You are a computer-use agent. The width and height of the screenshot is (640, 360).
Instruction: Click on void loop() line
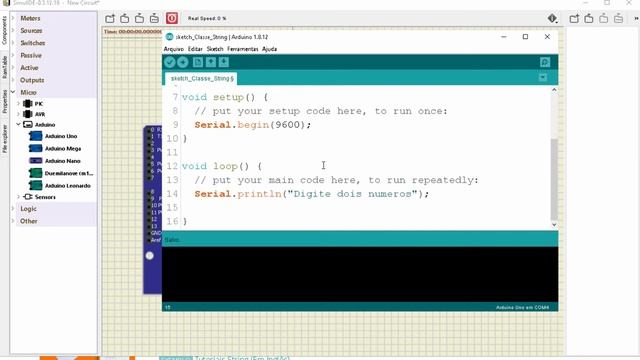(222, 166)
